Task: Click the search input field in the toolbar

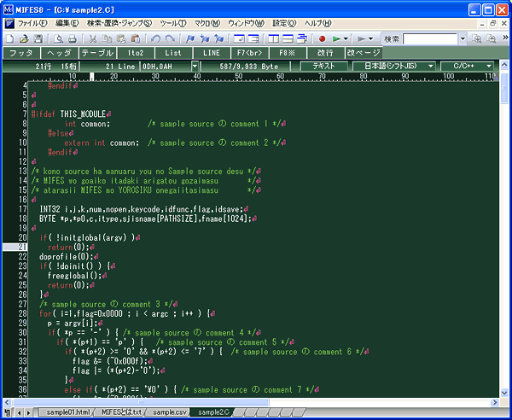Action: click(428, 39)
